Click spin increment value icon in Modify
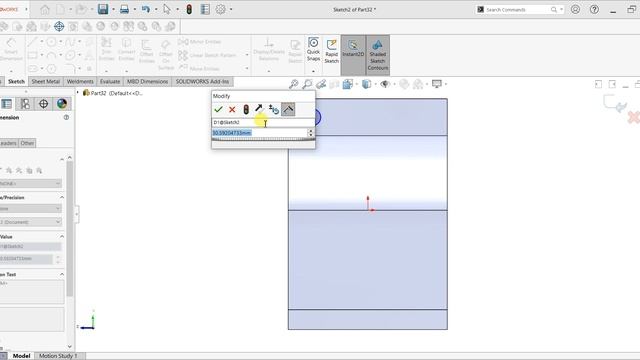This screenshot has width=640, height=360. (x=274, y=109)
